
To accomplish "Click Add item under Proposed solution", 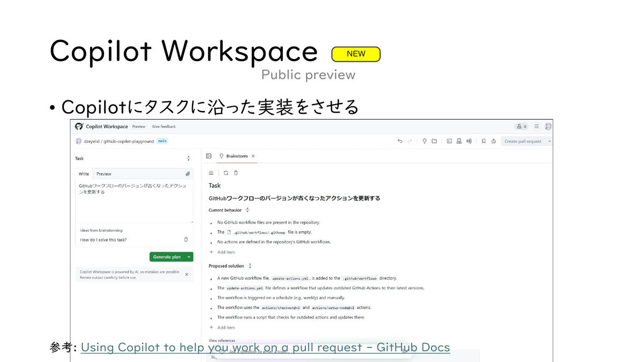I will [x=222, y=327].
